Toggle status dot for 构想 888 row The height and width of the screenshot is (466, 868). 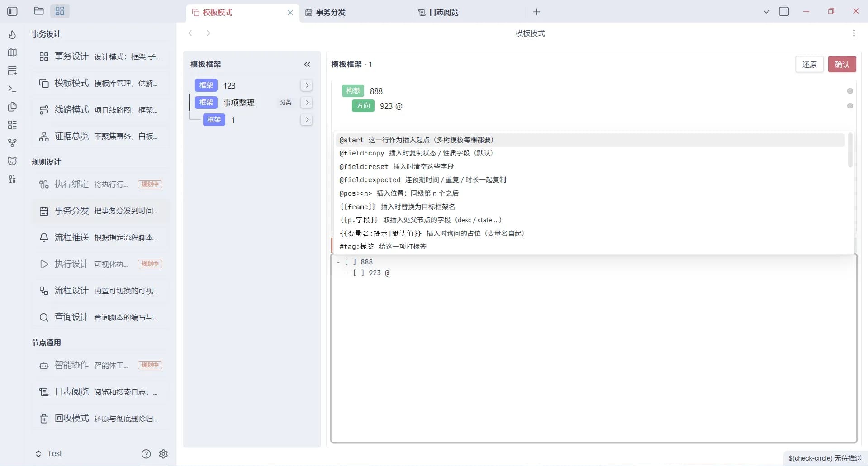click(850, 91)
